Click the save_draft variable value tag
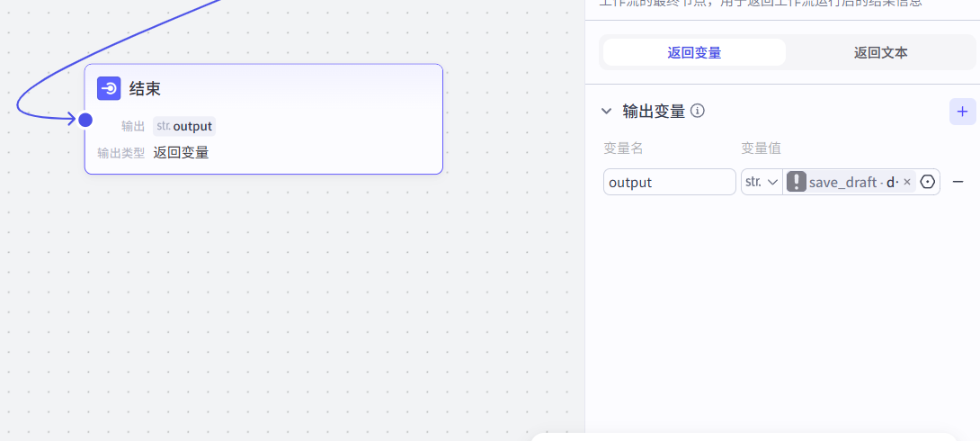Viewport: 980px width, 441px height. click(850, 182)
